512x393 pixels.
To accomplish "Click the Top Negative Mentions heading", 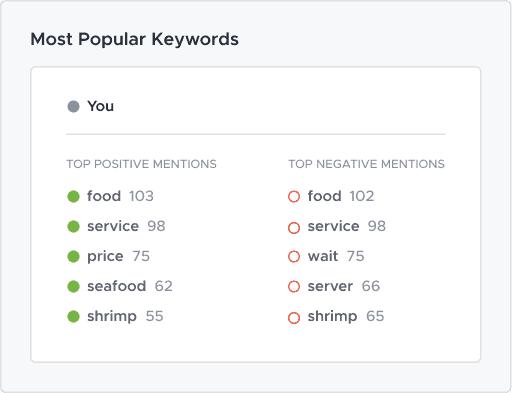I will (366, 164).
